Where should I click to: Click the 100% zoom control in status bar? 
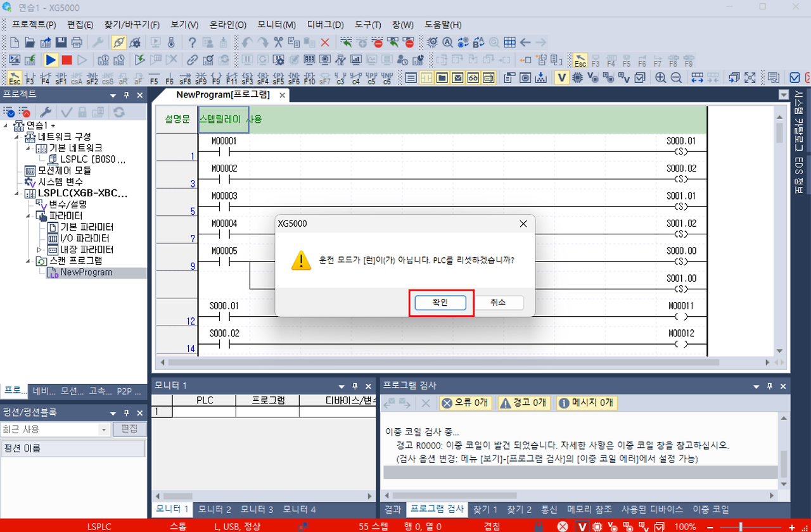(x=686, y=526)
